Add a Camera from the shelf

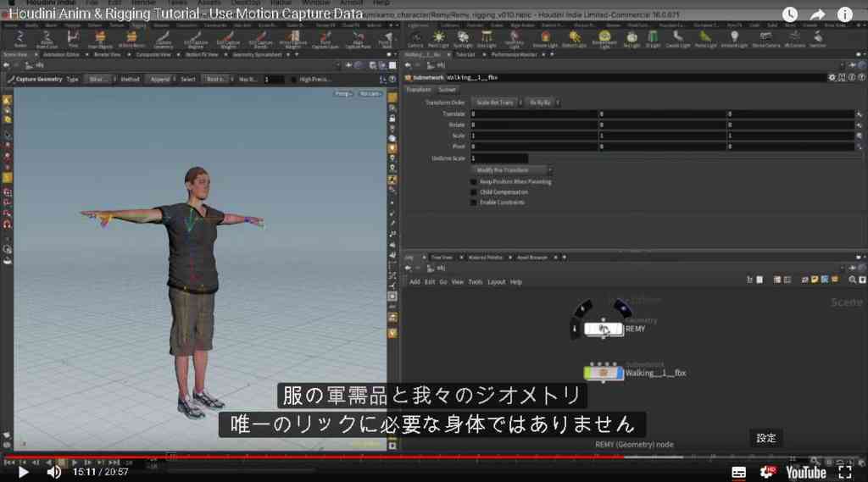point(415,39)
